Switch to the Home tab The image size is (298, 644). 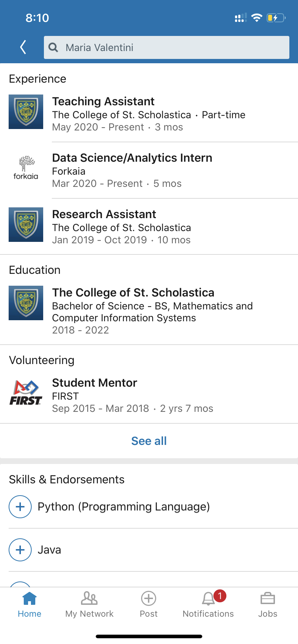(30, 604)
